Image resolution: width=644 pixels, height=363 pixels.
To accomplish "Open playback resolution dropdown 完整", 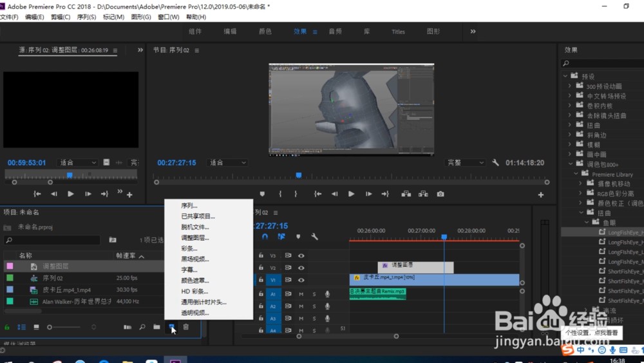I will point(465,162).
